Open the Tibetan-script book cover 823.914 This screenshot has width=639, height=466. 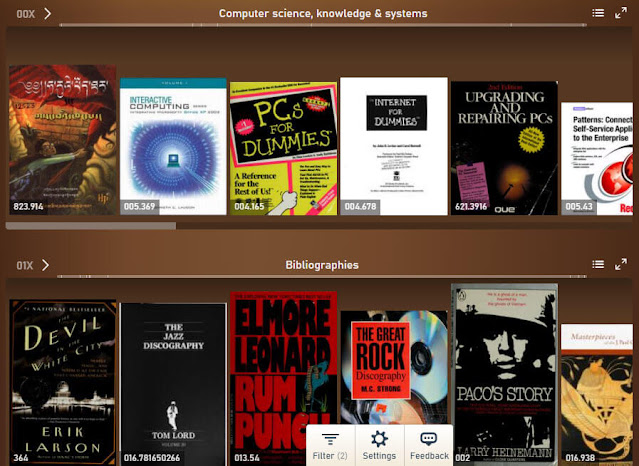[62, 139]
